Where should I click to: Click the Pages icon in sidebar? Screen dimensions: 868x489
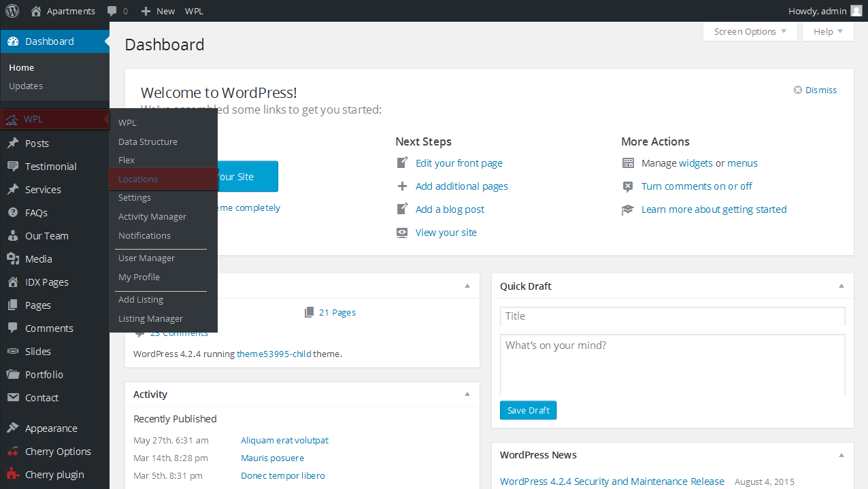12,305
